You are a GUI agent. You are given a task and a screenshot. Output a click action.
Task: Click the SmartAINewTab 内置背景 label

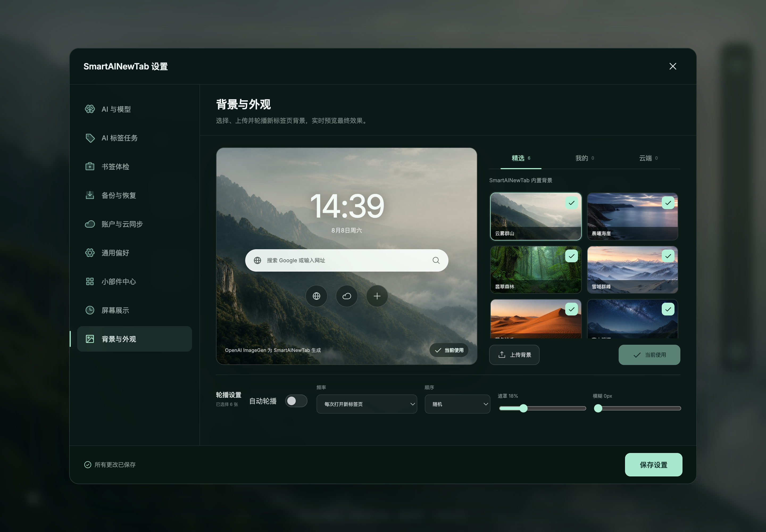pyautogui.click(x=521, y=180)
